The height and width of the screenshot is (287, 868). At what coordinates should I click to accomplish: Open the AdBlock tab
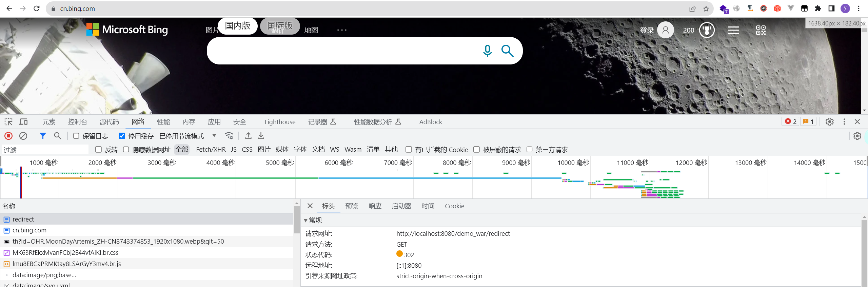coord(431,122)
